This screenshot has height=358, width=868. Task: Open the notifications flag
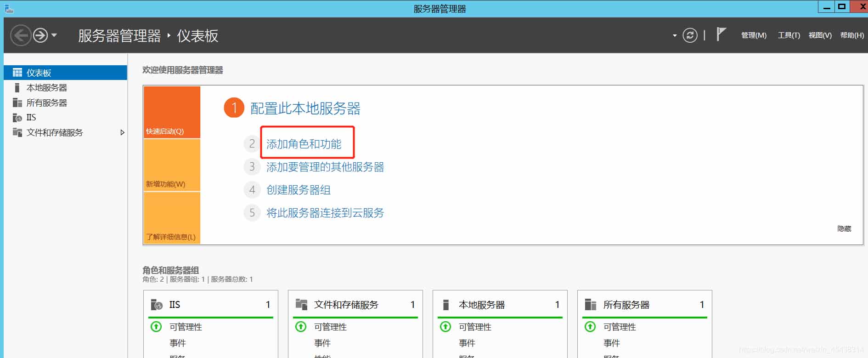(721, 34)
